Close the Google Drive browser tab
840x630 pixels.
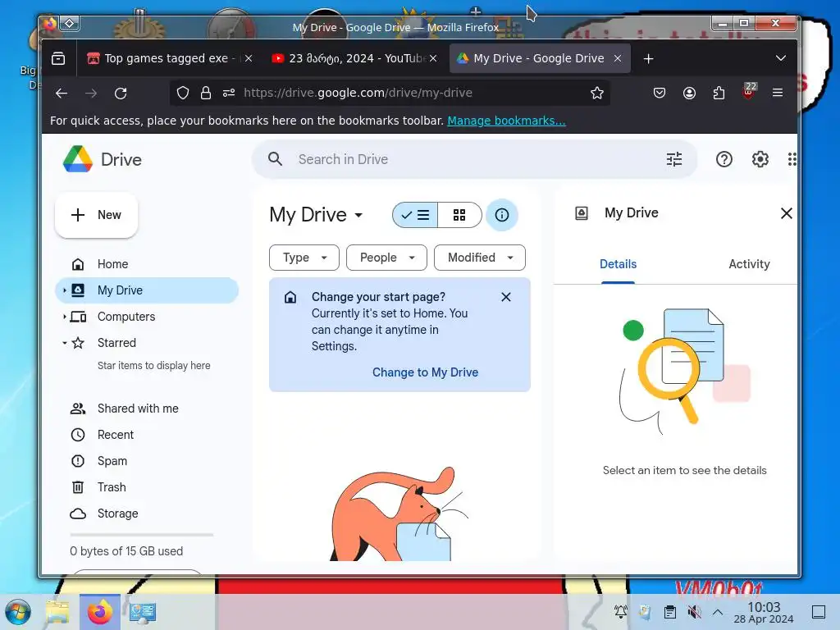click(x=618, y=58)
